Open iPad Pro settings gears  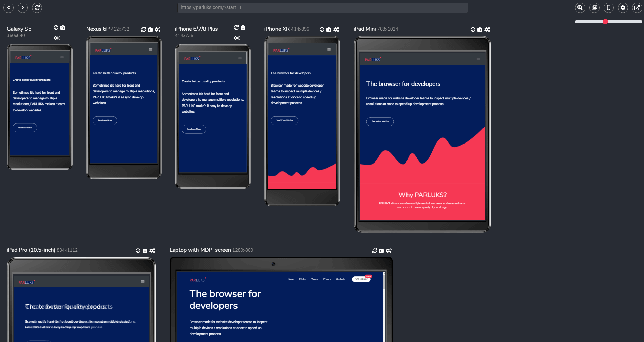click(152, 251)
